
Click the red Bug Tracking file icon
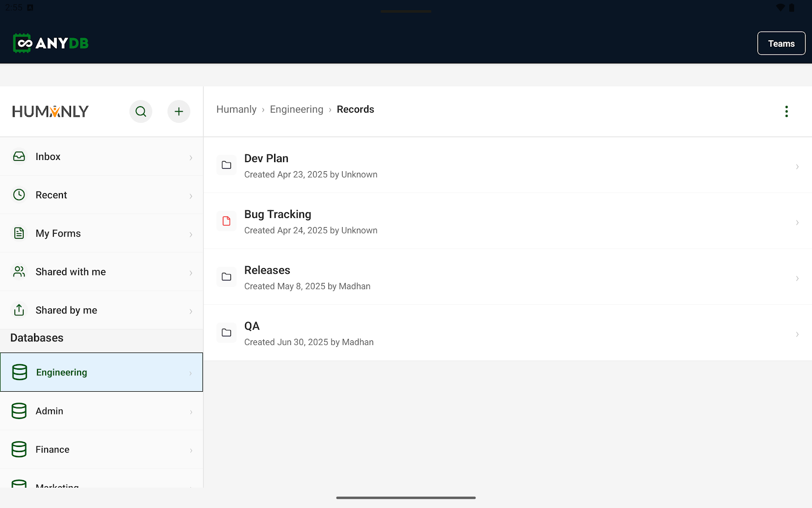226,221
